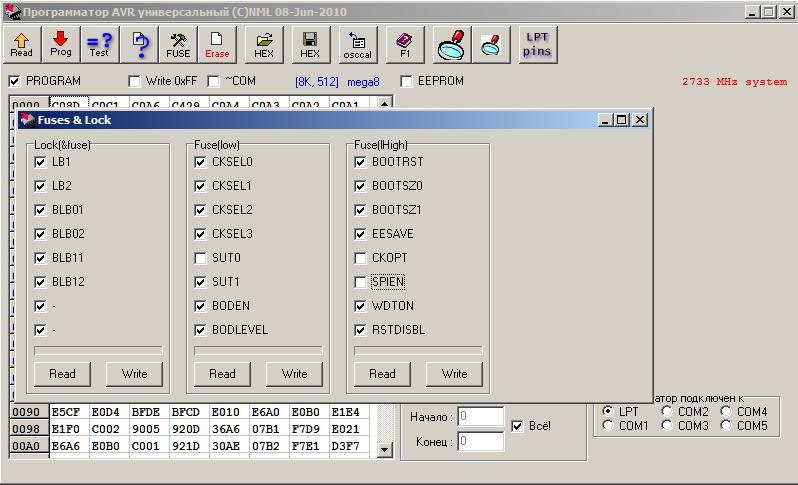Open the FUSE settings tool

[178, 44]
